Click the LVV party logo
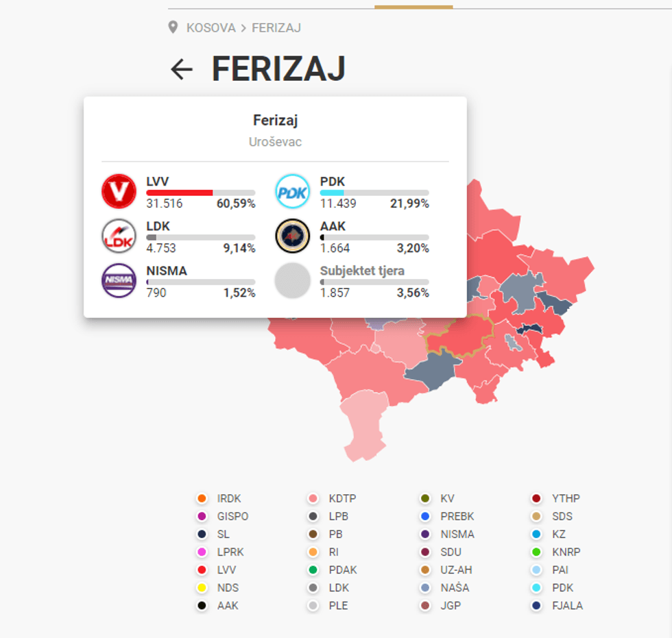Screen dimensions: 672x638 click(x=119, y=191)
